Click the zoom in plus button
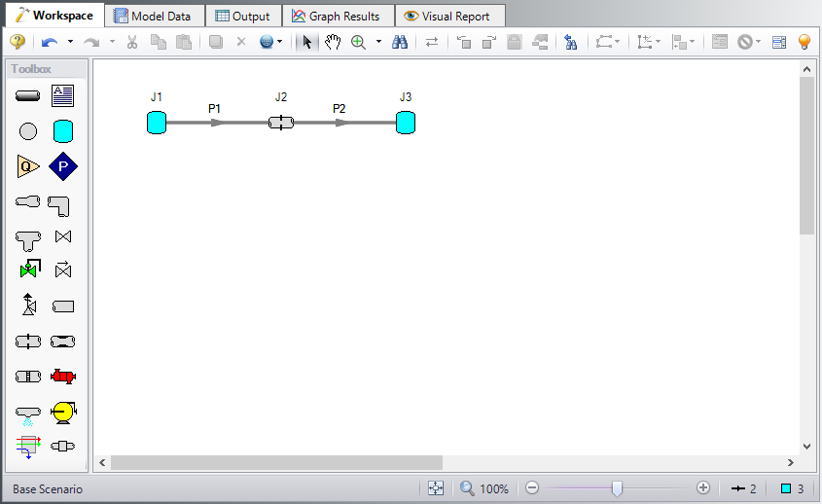 tap(703, 488)
